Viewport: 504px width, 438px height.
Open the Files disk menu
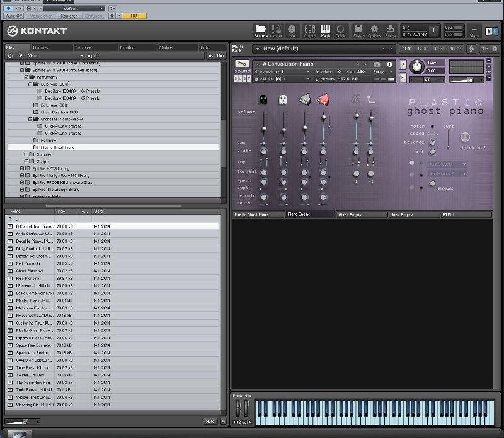click(358, 31)
